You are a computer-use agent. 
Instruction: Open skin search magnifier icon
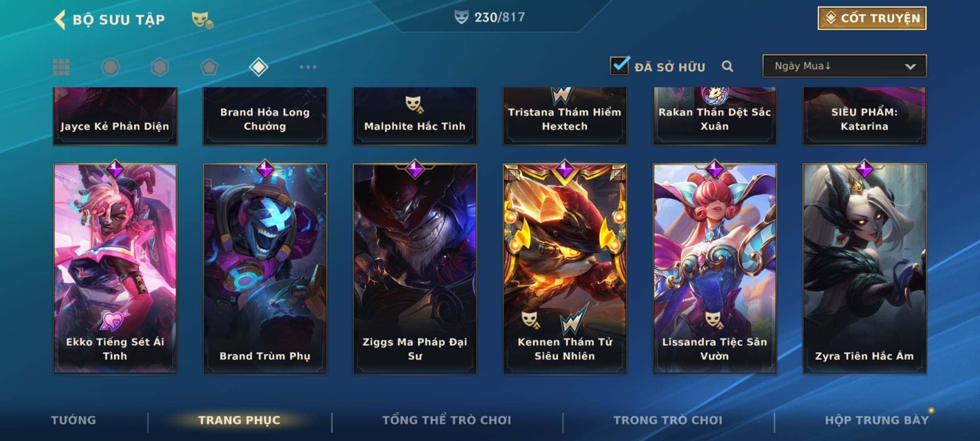[727, 66]
